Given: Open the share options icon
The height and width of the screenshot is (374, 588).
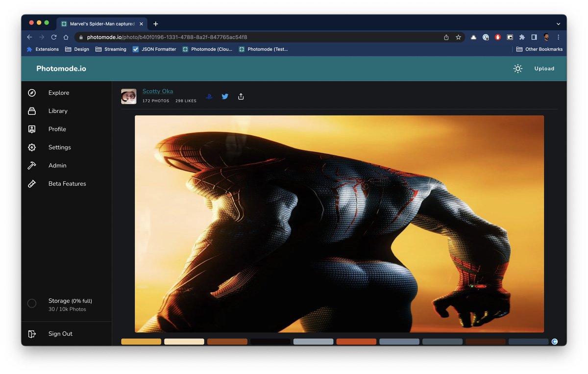Looking at the screenshot, I should pos(241,97).
